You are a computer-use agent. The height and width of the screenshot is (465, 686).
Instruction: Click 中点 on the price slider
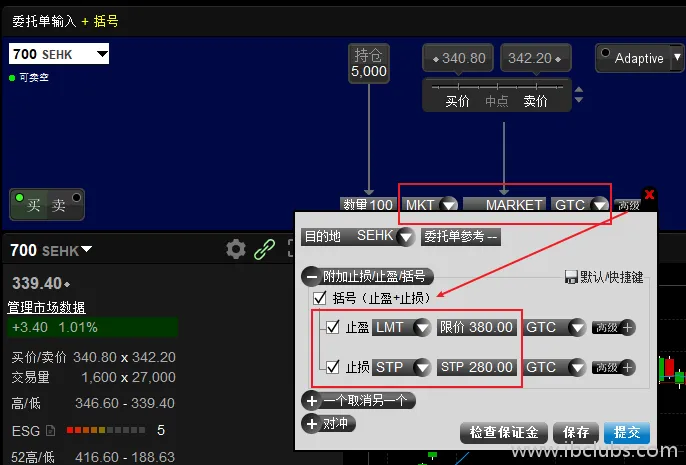(497, 101)
